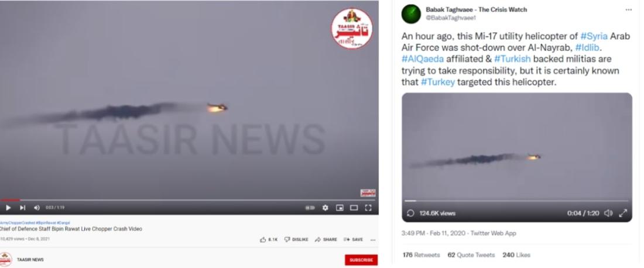This screenshot has height=268, width=644.
Task: Subscribe to TAASIR NEWS channel
Action: (x=361, y=260)
